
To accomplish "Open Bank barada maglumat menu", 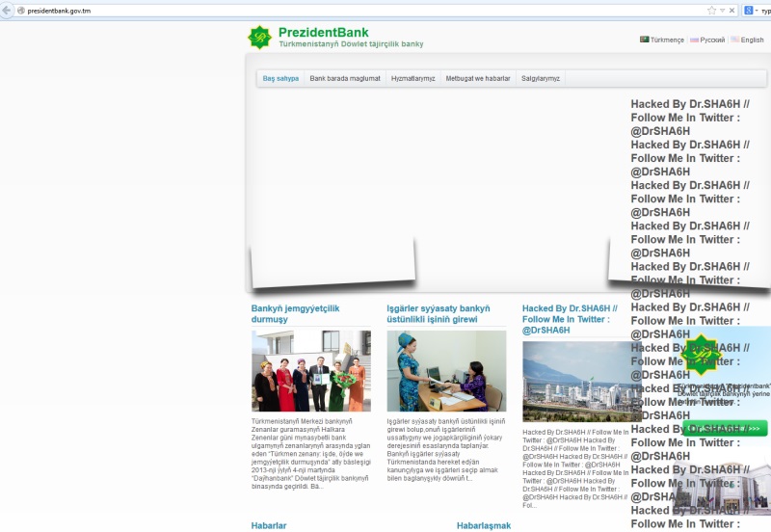I will (345, 78).
